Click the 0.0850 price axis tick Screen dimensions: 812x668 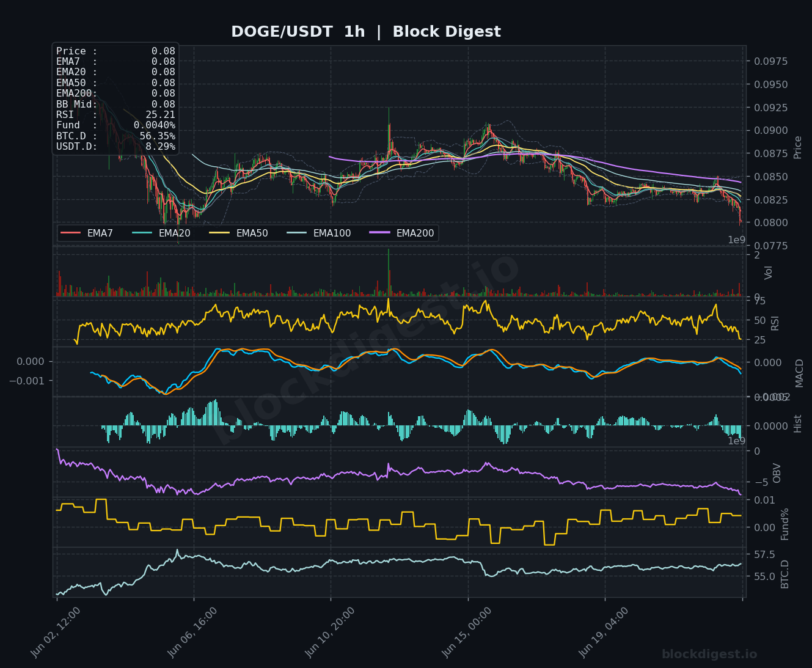coord(770,177)
